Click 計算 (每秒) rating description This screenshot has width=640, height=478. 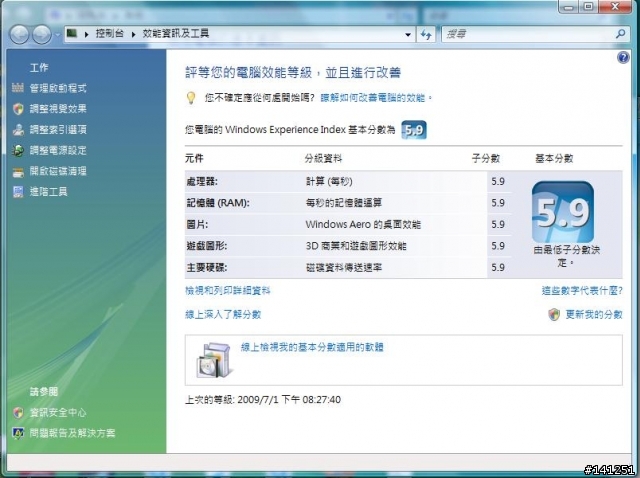(329, 181)
